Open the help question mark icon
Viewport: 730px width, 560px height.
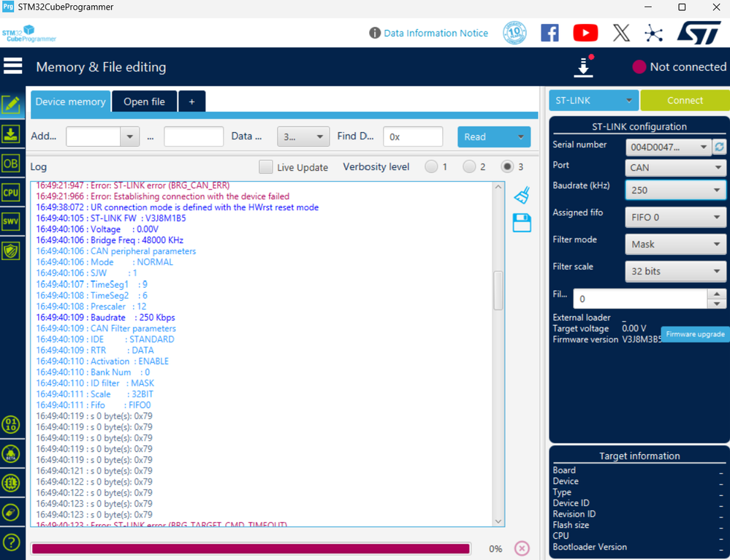(x=11, y=542)
